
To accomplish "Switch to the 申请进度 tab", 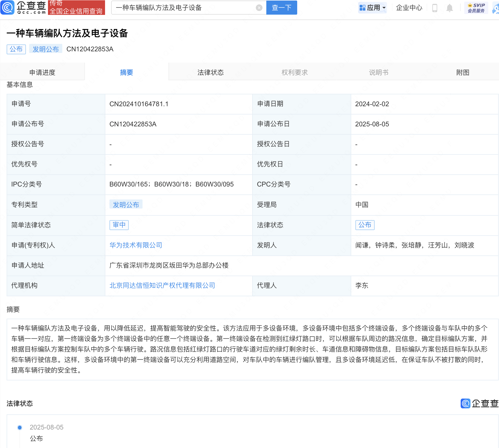I will point(42,72).
